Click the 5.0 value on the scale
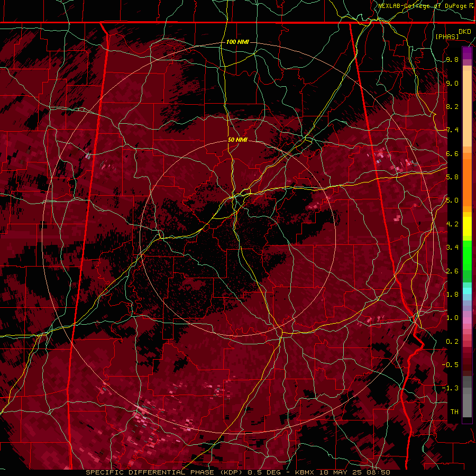 coord(452,200)
